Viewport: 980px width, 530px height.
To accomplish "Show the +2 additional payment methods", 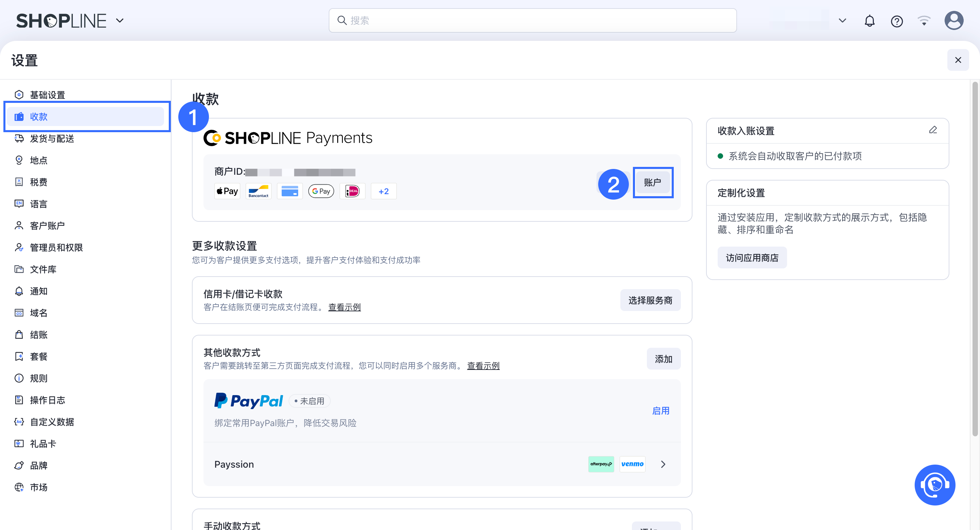I will (x=383, y=191).
